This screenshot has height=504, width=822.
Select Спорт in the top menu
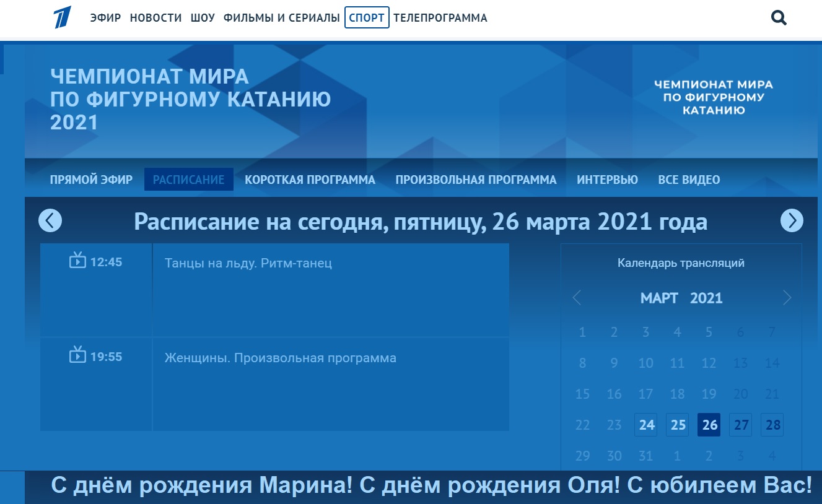coord(367,18)
